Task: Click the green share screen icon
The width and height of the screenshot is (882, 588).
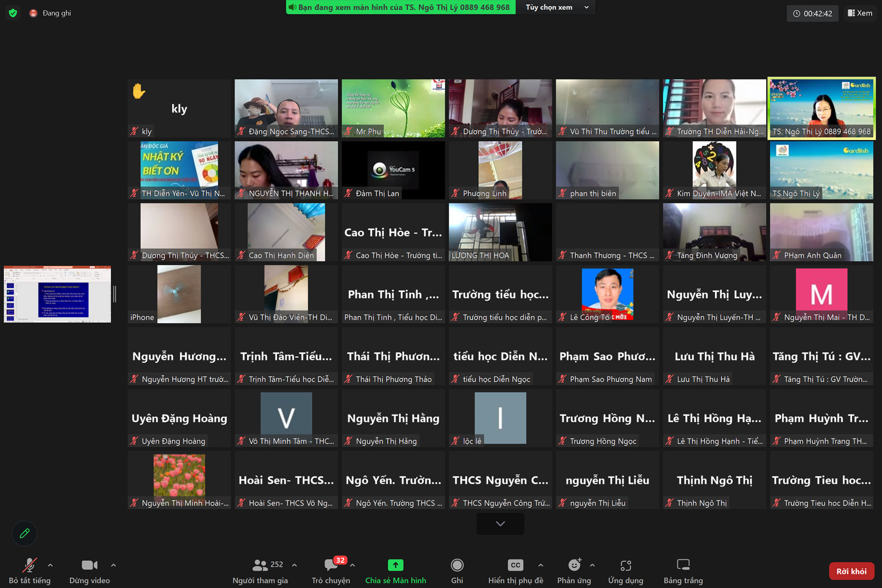Action: [x=395, y=565]
